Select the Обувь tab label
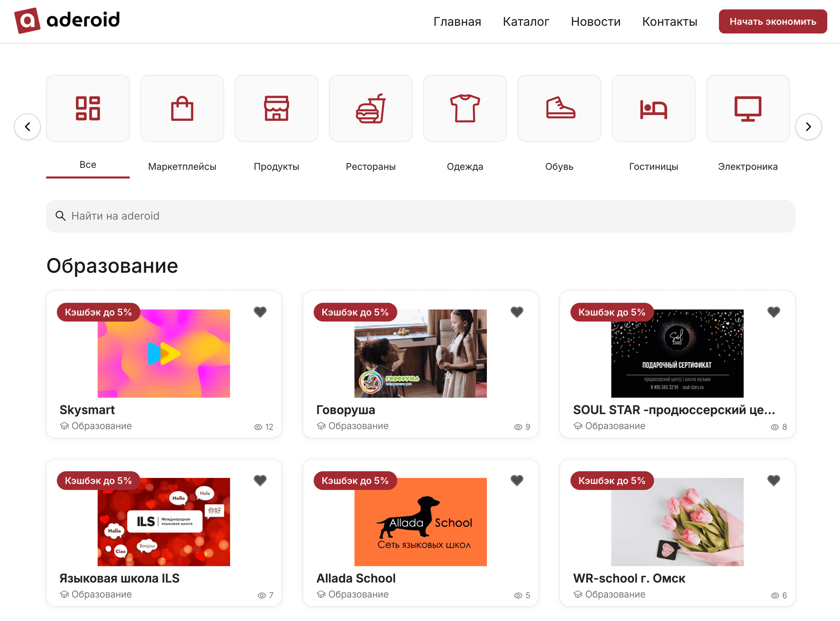 (559, 166)
